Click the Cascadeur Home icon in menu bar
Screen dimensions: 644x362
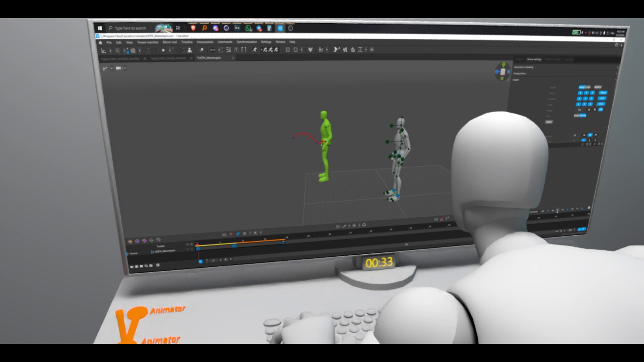(x=100, y=43)
